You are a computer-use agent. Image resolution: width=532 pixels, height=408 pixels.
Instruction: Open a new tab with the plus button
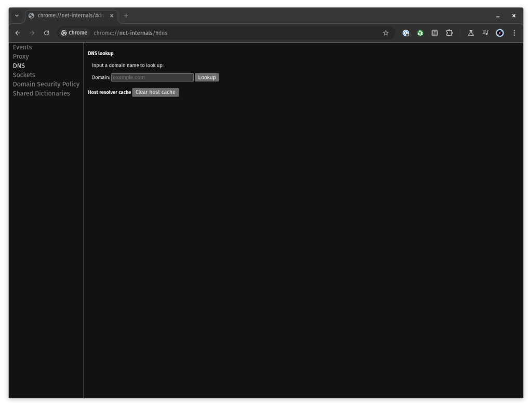tap(126, 16)
